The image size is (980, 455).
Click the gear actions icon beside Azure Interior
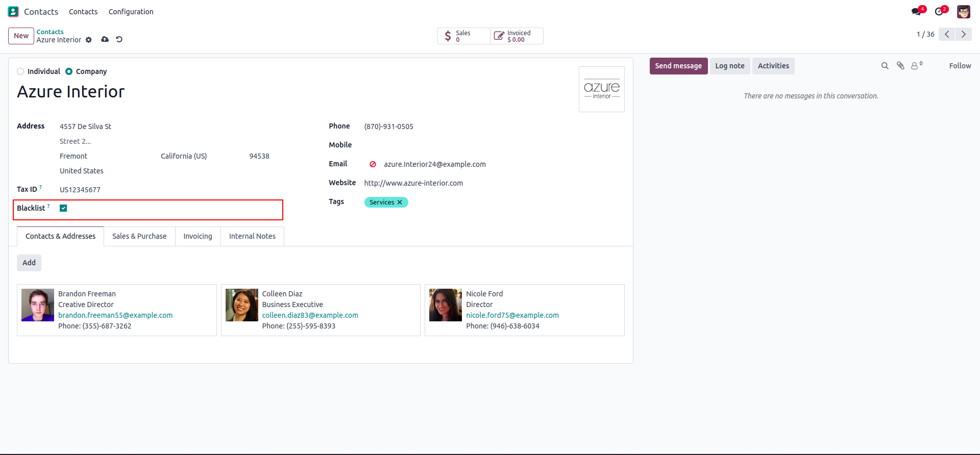pos(89,40)
